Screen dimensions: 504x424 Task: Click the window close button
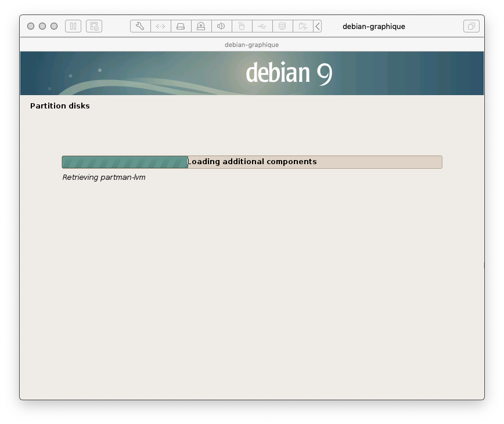(x=31, y=26)
